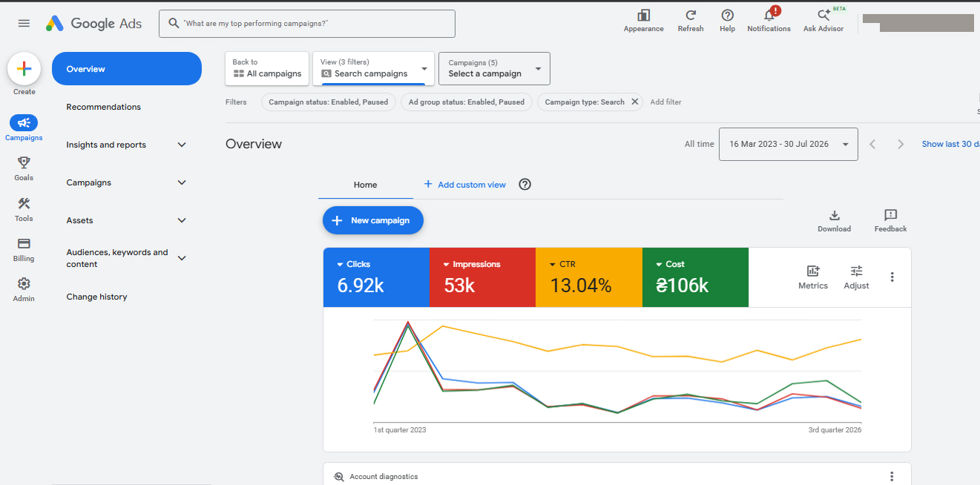980x485 pixels.
Task: Click help question mark beside custom view
Action: point(525,185)
